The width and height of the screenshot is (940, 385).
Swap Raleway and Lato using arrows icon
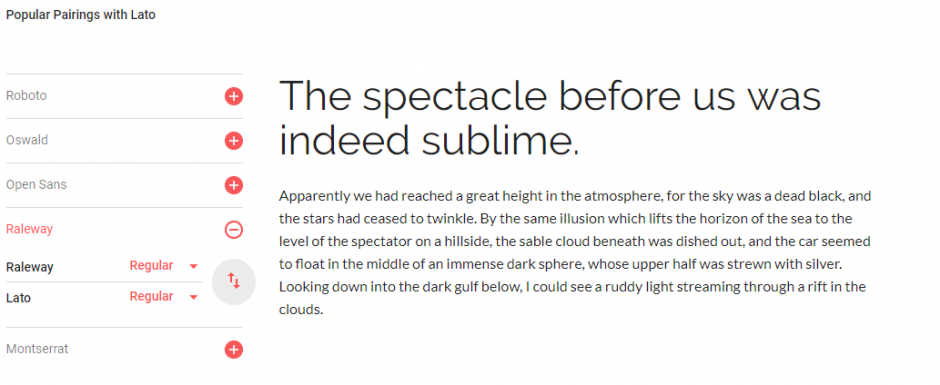coord(234,281)
